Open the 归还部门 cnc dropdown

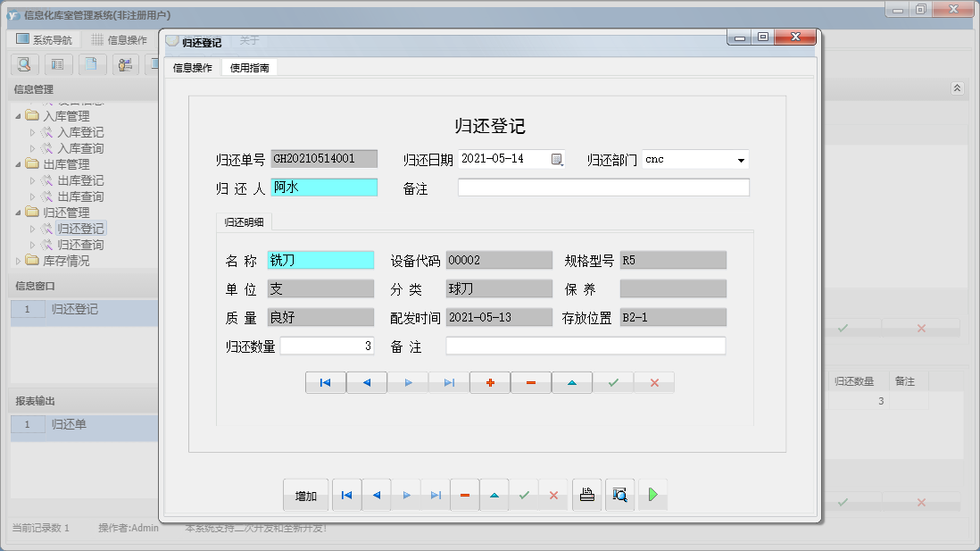(x=739, y=158)
